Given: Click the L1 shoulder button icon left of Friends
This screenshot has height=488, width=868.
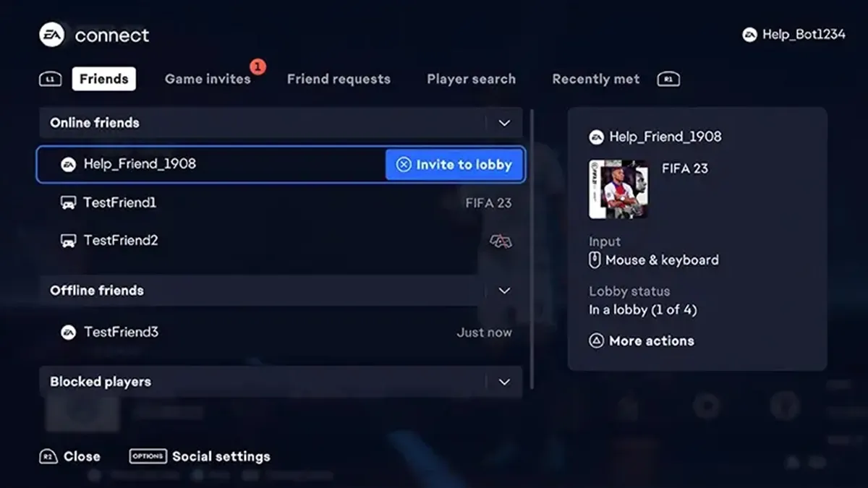Looking at the screenshot, I should (x=50, y=79).
